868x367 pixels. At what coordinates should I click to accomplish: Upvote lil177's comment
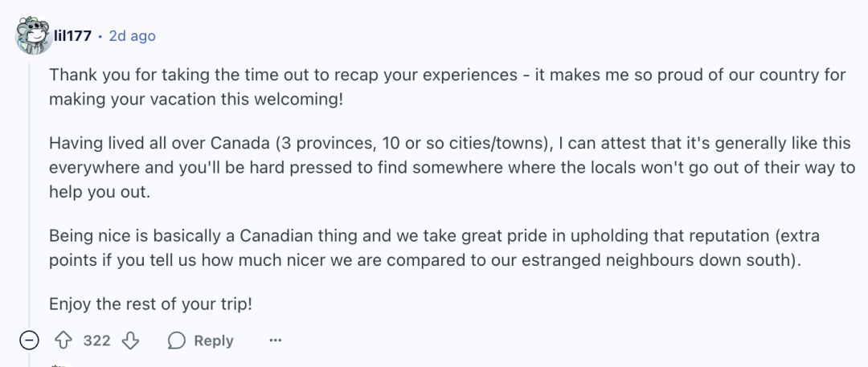(63, 340)
